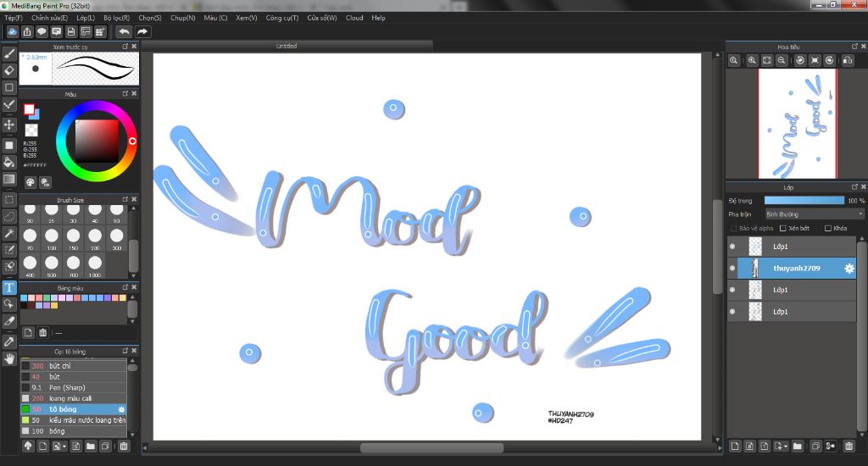Image resolution: width=868 pixels, height=466 pixels.
Task: Open the Help menu
Action: coord(379,18)
